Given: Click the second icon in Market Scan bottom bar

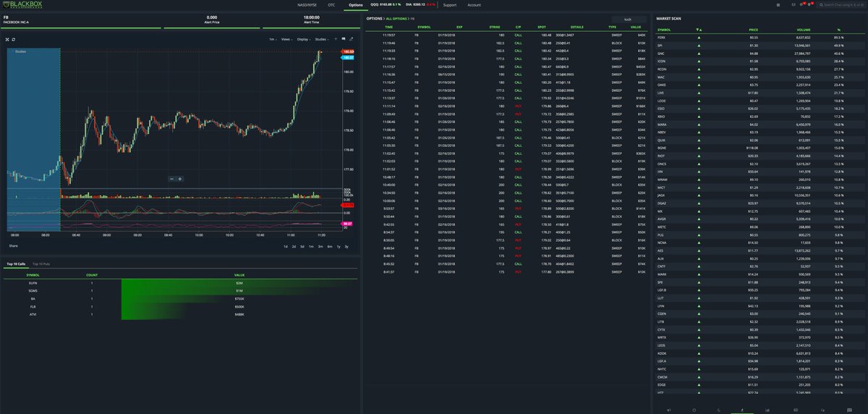Looking at the screenshot, I should [x=694, y=410].
